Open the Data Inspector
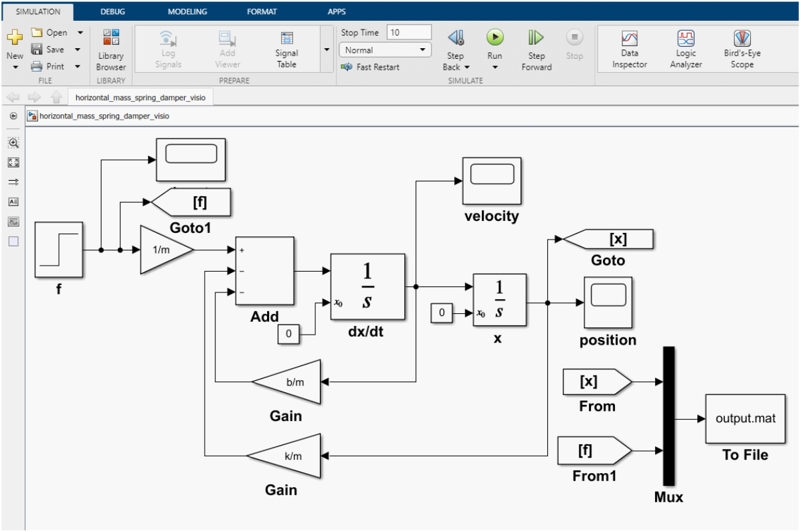 [629, 50]
